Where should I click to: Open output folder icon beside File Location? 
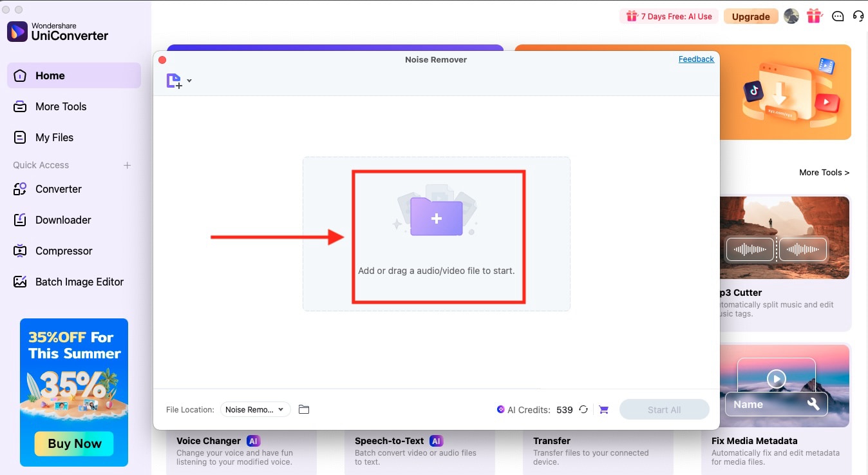304,409
